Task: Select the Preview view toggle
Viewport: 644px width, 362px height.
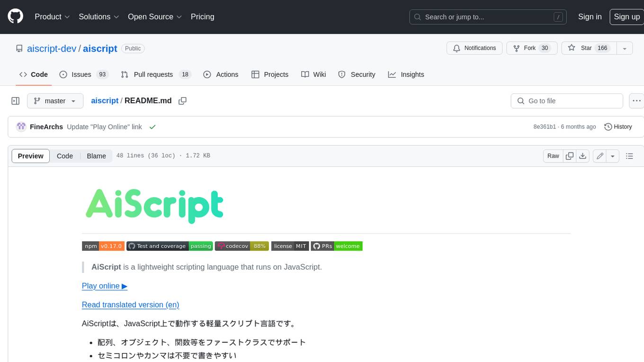Action: coord(31,156)
